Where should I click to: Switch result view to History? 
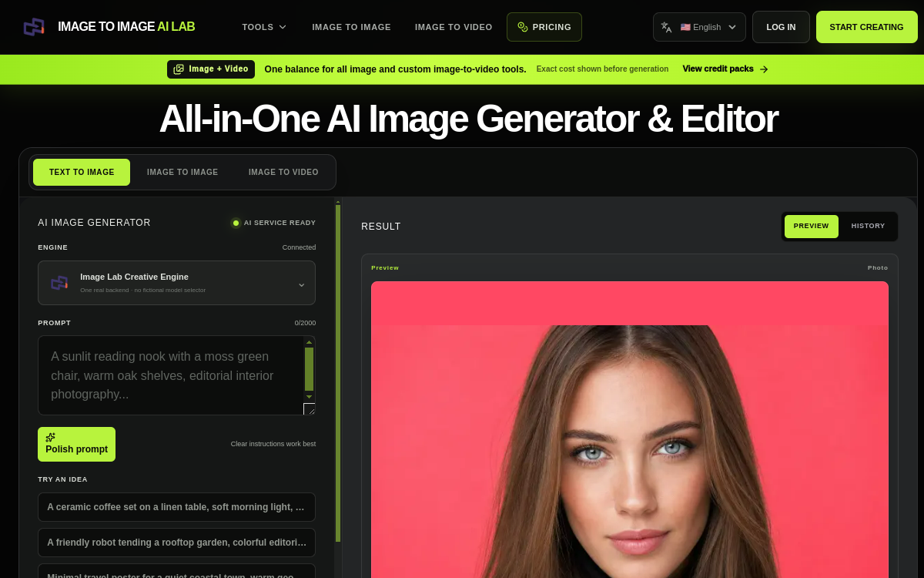coord(868,226)
